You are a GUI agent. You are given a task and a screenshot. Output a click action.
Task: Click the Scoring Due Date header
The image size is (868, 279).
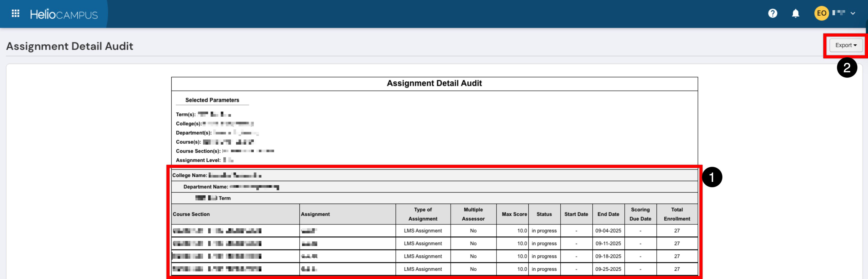pos(640,214)
